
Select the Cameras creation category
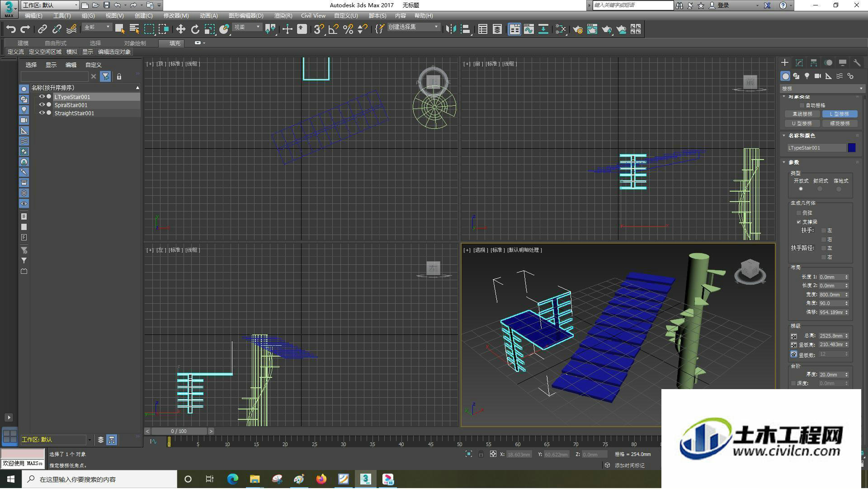(818, 76)
